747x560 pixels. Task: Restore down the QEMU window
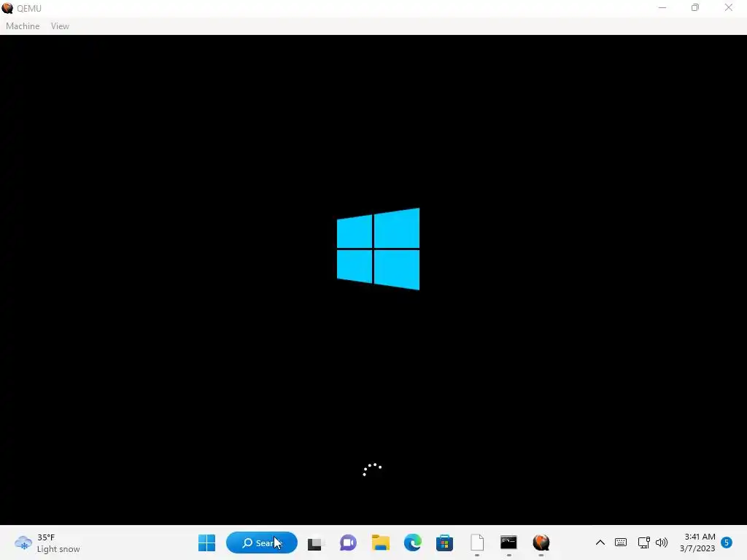pos(695,7)
